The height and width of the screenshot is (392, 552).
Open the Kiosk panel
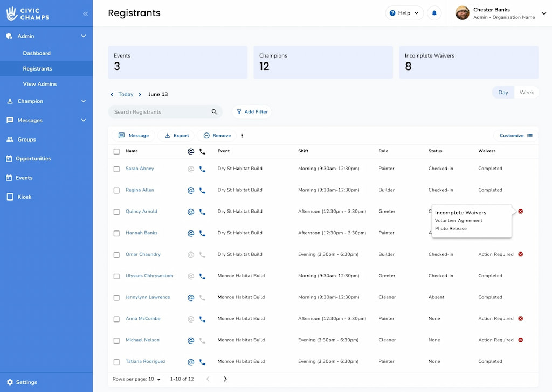click(25, 197)
